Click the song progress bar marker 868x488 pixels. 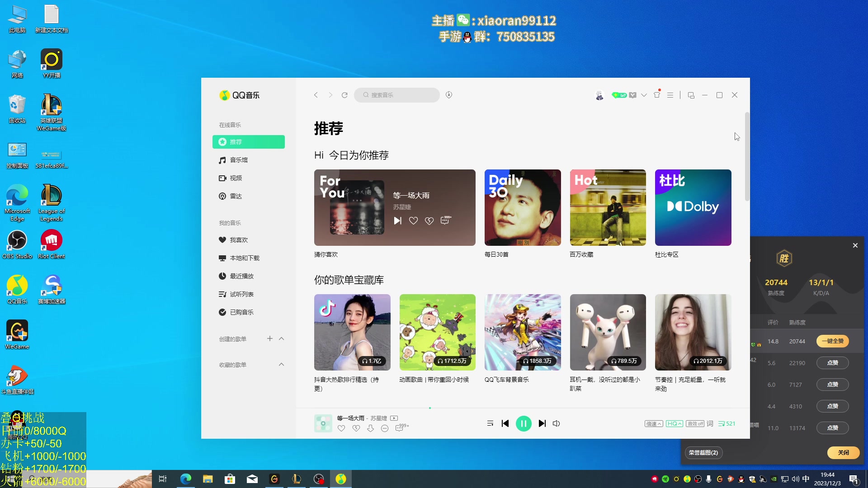coord(430,408)
